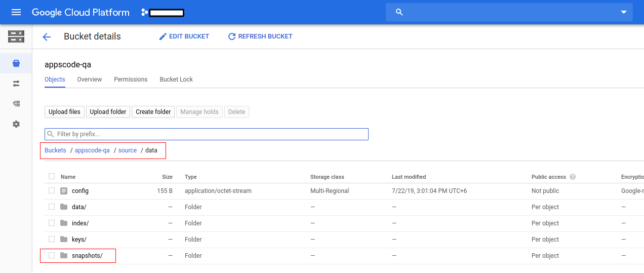Check the index/ folder row checkbox

point(52,223)
